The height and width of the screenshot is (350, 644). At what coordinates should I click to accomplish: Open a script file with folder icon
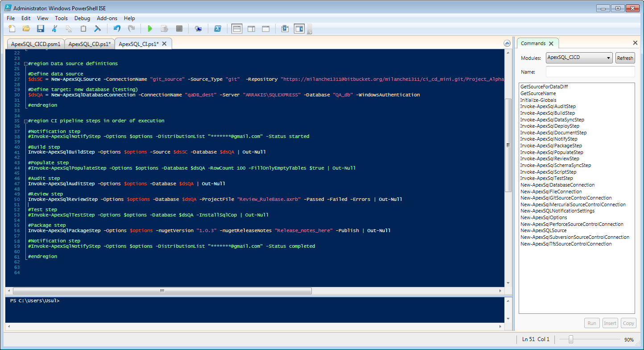click(x=26, y=29)
